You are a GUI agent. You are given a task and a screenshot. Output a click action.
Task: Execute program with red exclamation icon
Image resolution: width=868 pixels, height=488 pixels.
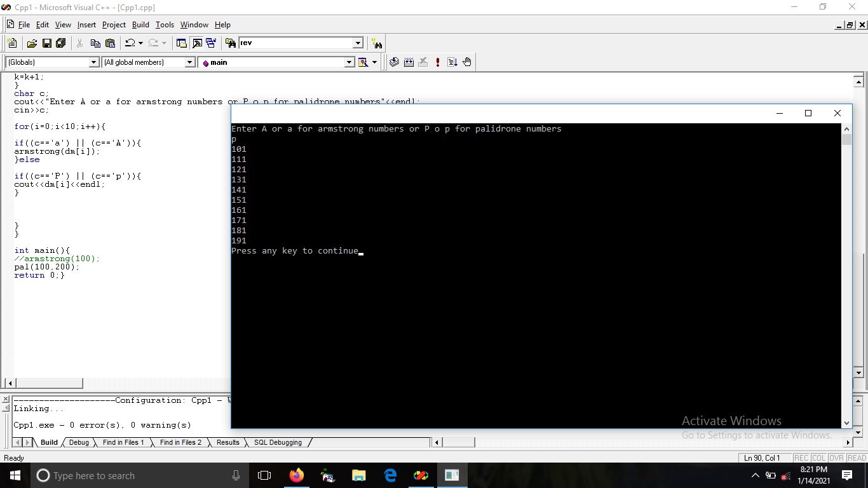point(438,62)
